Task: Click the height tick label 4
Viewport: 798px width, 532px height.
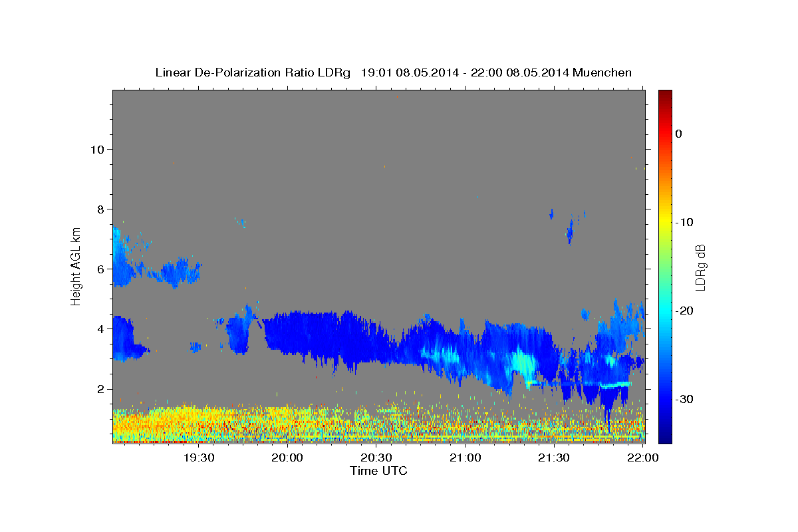Action: (100, 329)
